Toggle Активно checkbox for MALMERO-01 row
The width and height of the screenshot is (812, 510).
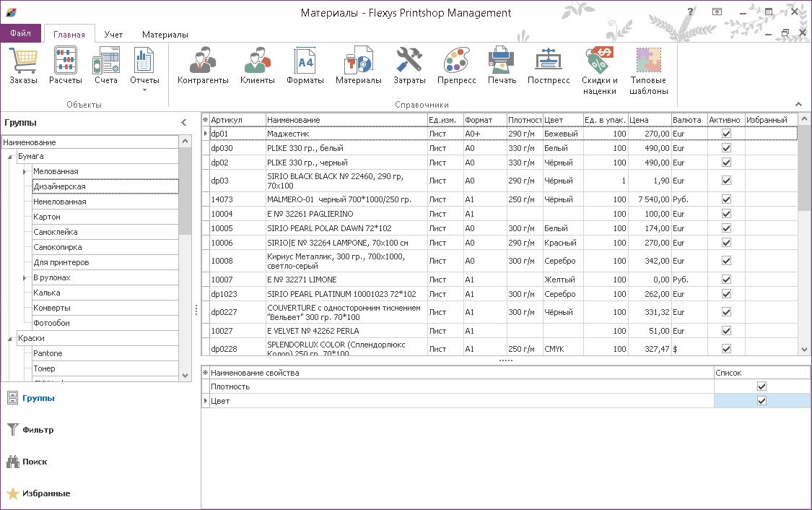click(x=726, y=199)
